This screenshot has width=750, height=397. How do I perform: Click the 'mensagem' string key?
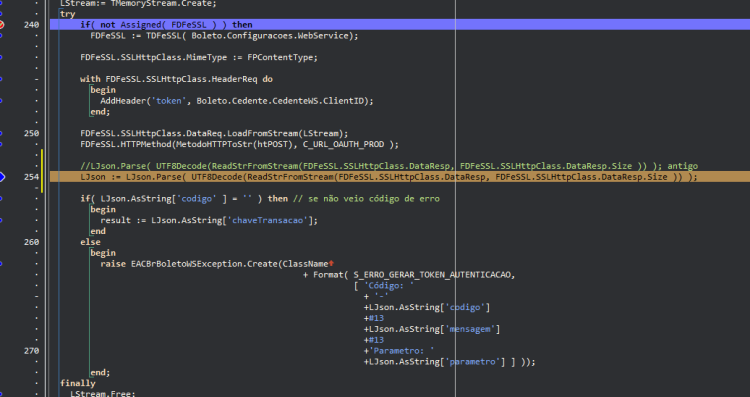tap(470, 329)
